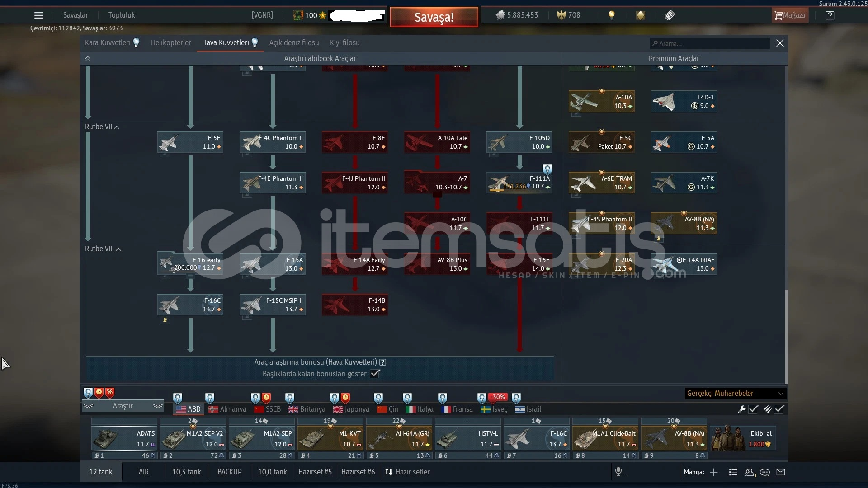Select the SSCB nation tab
Image resolution: width=868 pixels, height=488 pixels.
268,409
